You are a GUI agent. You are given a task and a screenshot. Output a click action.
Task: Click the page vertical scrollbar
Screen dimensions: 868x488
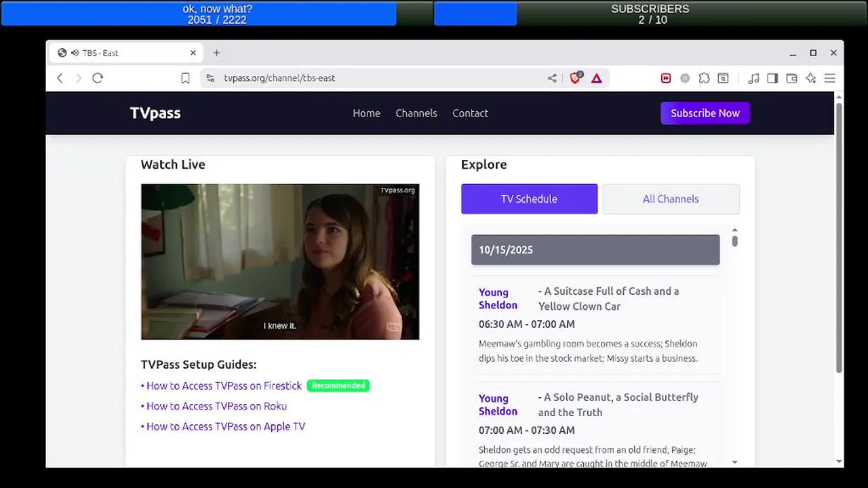(839, 237)
